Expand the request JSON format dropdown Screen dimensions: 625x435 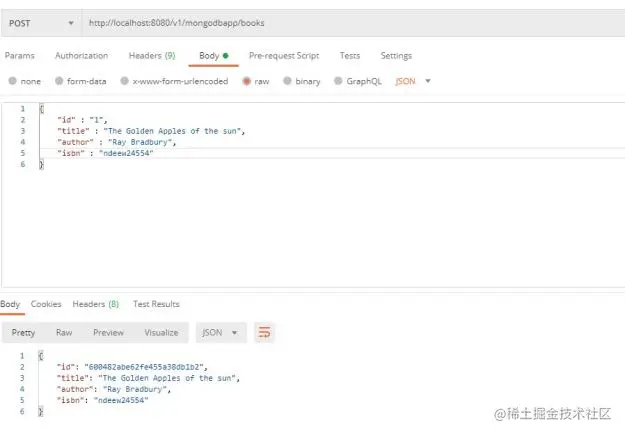click(x=413, y=81)
